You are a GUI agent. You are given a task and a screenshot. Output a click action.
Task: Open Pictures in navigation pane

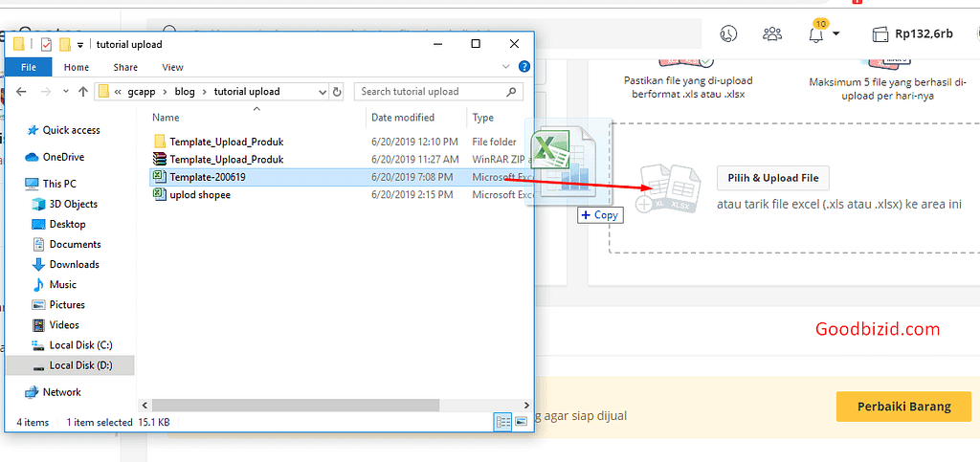[67, 305]
